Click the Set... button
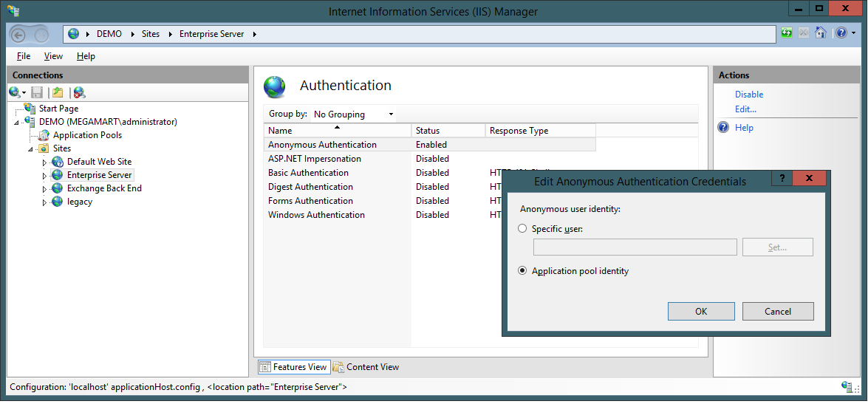This screenshot has height=404, width=868. point(777,247)
